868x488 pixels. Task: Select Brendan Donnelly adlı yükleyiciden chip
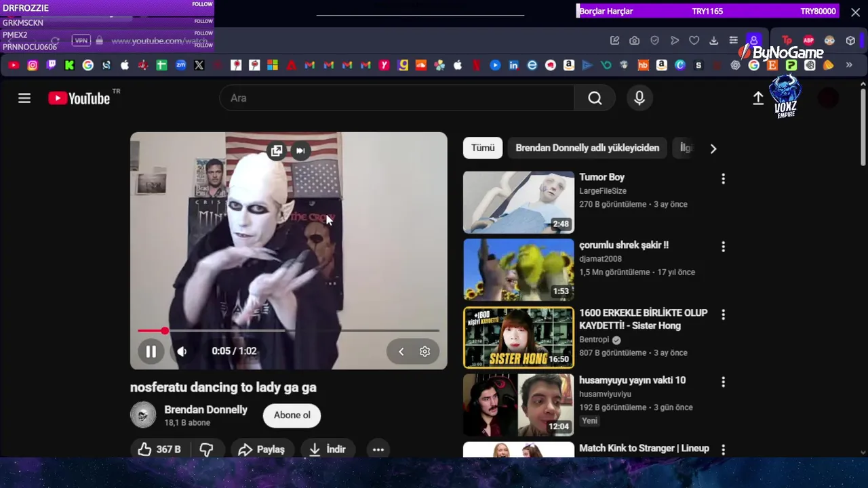(587, 148)
